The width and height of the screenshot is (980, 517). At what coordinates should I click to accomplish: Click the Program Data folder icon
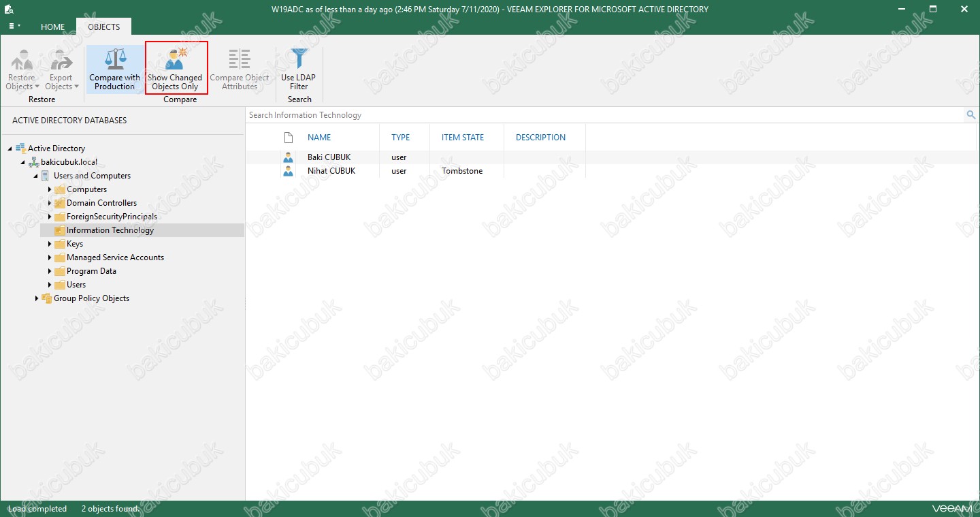click(59, 271)
